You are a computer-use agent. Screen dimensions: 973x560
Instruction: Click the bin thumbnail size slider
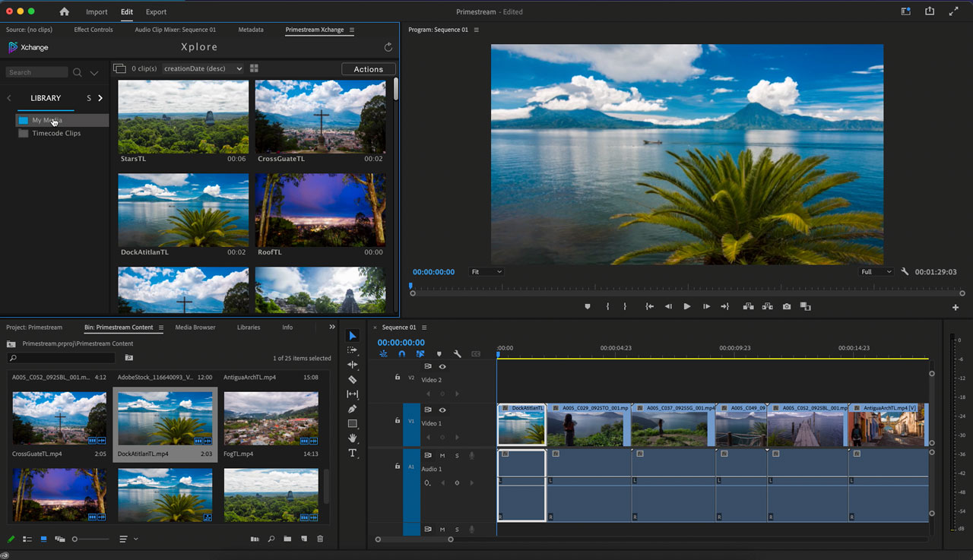pyautogui.click(x=74, y=539)
